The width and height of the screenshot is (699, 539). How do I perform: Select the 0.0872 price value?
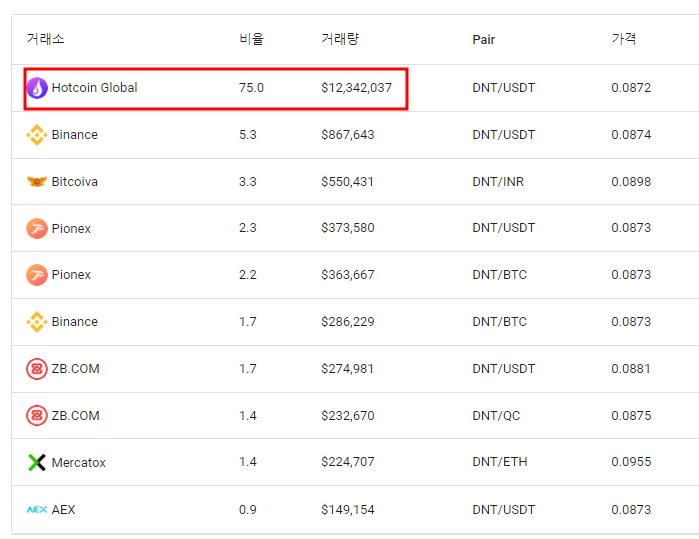pyautogui.click(x=631, y=87)
